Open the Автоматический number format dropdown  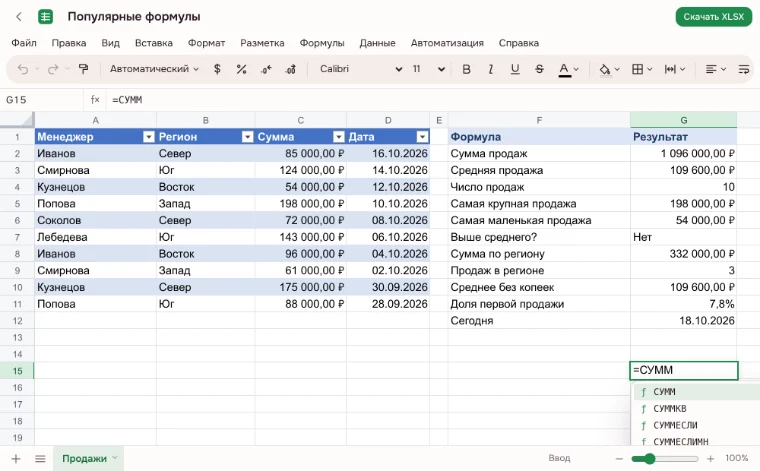(x=154, y=69)
